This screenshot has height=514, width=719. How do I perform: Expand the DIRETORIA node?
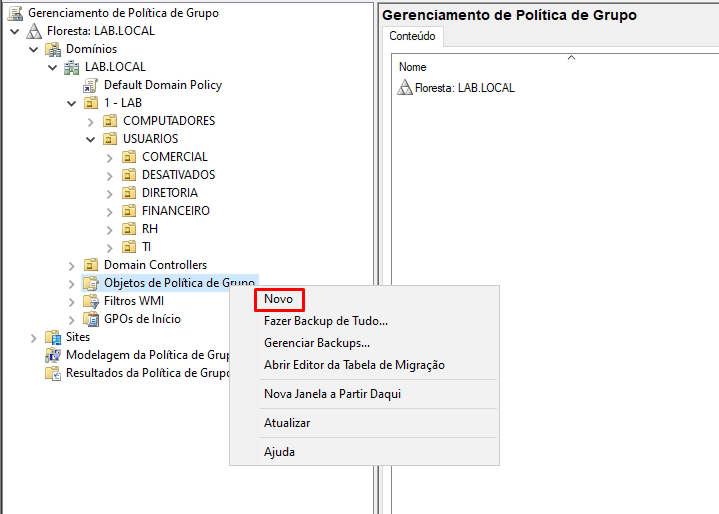(110, 193)
